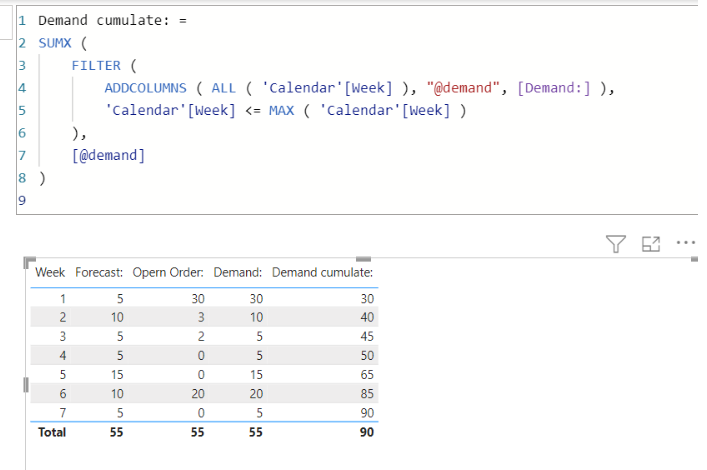Click Demand cumulate value 50
Image resolution: width=707 pixels, height=470 pixels.
pyautogui.click(x=367, y=355)
